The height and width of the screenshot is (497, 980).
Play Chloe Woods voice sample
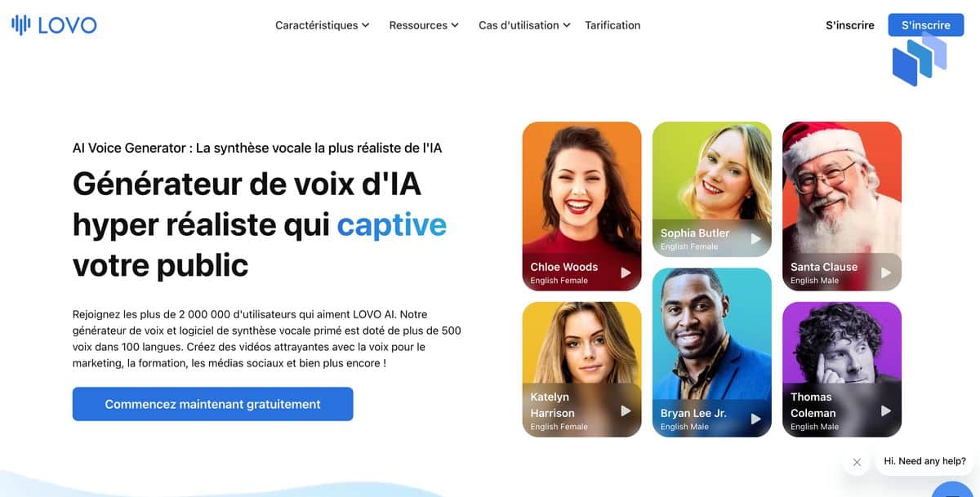[626, 273]
